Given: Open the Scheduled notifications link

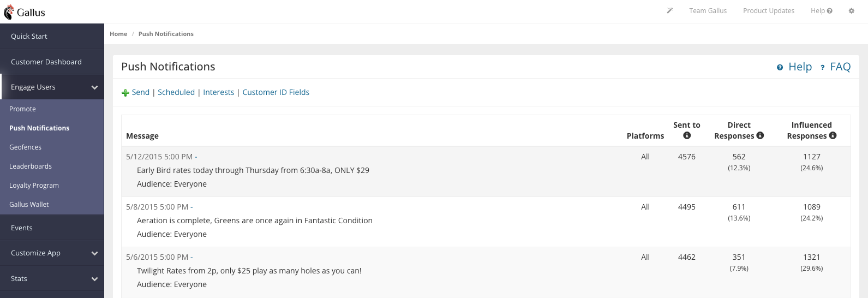Looking at the screenshot, I should 176,92.
